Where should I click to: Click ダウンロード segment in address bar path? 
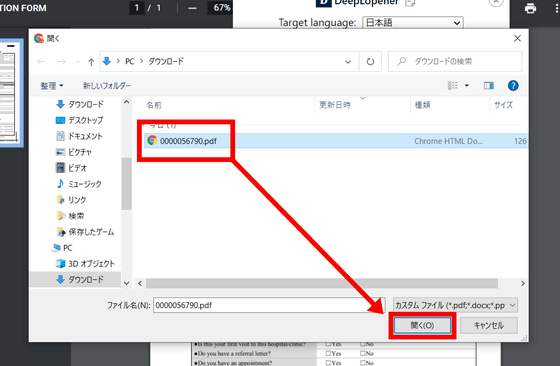[x=166, y=61]
